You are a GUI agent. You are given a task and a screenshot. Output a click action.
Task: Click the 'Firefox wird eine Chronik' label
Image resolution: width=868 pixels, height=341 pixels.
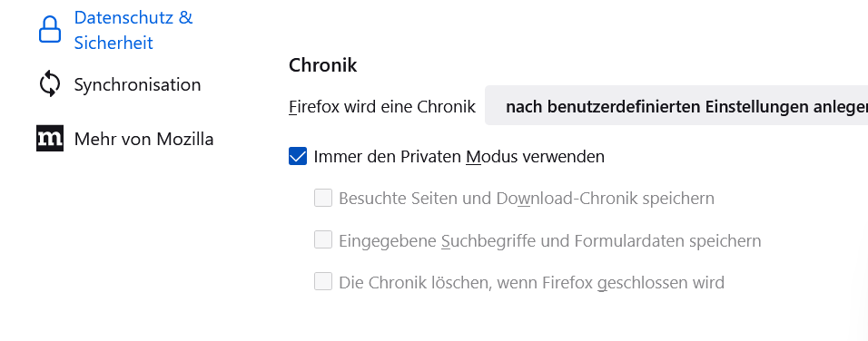[x=382, y=107]
